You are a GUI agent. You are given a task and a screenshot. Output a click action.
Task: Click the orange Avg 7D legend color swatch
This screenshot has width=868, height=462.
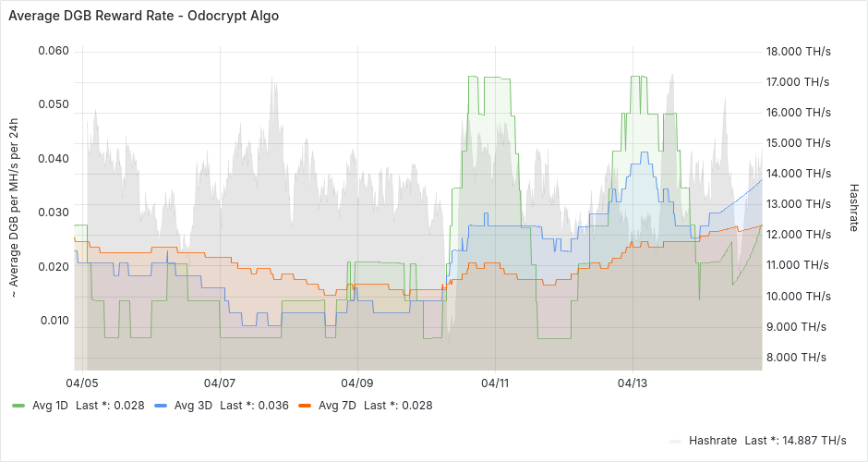[304, 406]
